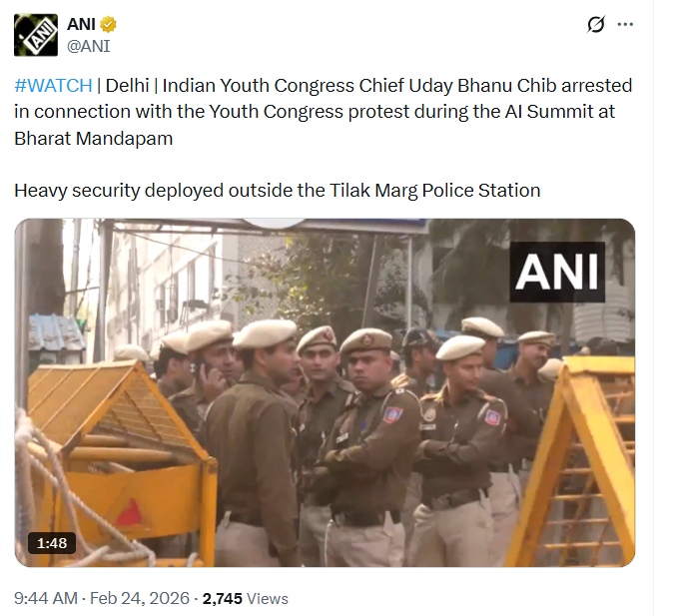Click 'Heavy security deployed' sentence start
The height and width of the screenshot is (616, 673).
click(119, 190)
